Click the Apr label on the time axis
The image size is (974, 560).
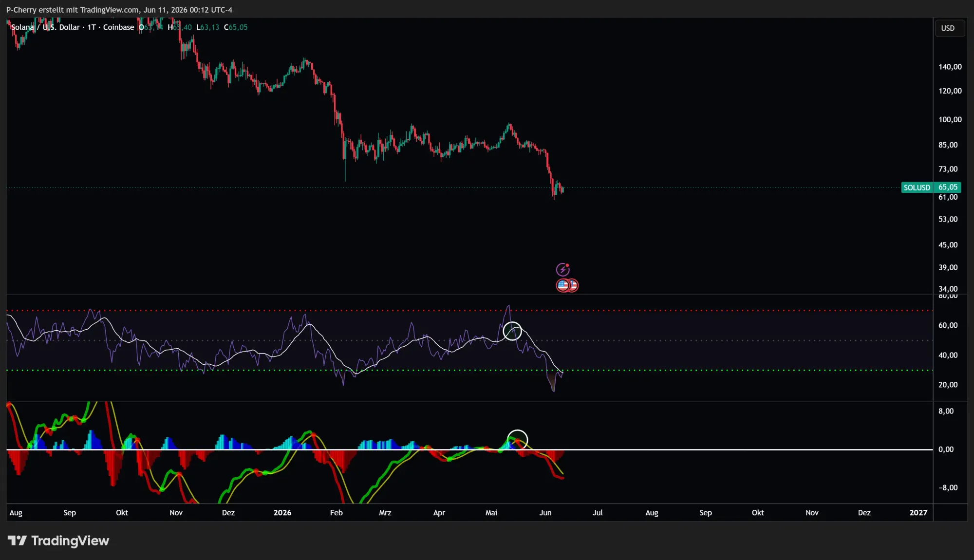coord(439,513)
